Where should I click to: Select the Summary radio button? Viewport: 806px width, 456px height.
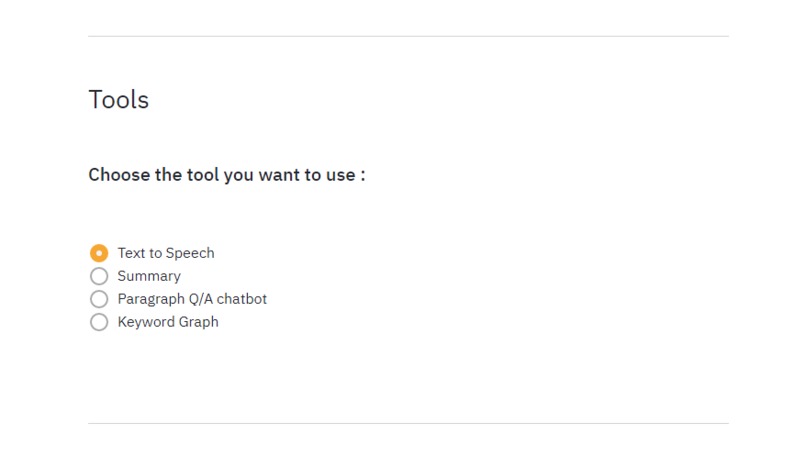tap(99, 276)
